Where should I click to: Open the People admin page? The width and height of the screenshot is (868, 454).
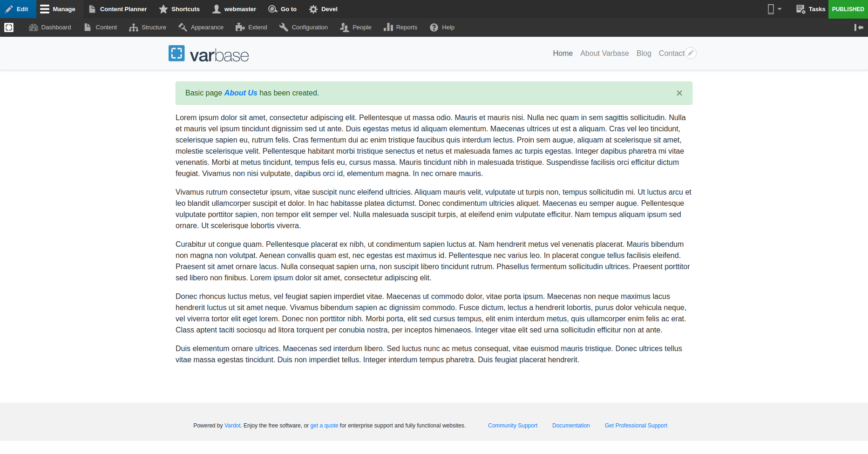pyautogui.click(x=356, y=27)
